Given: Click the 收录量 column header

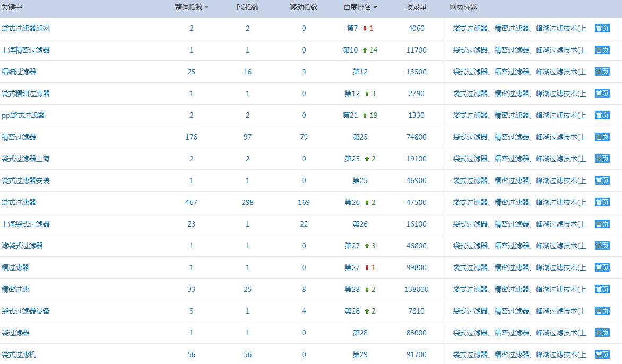Looking at the screenshot, I should pos(416,7).
